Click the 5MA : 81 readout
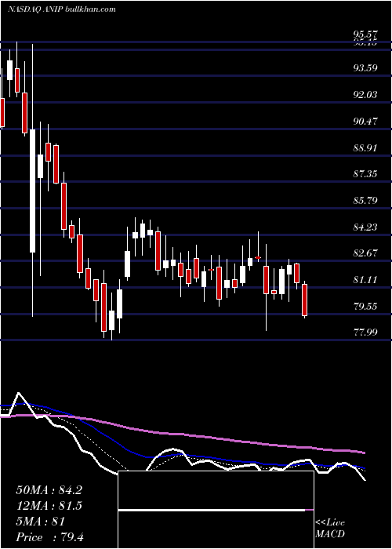The height and width of the screenshot is (549, 392). [41, 522]
